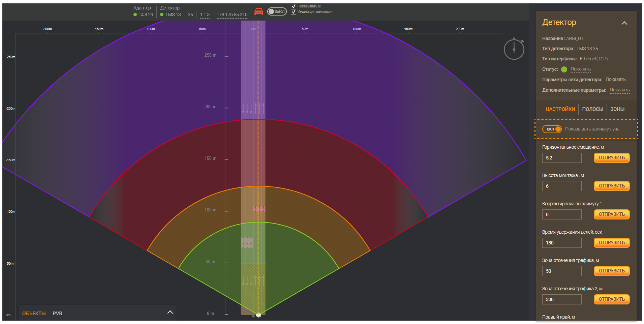Click the firmware version 1.1.3 link
Image resolution: width=644 pixels, height=324 pixels.
pyautogui.click(x=205, y=14)
